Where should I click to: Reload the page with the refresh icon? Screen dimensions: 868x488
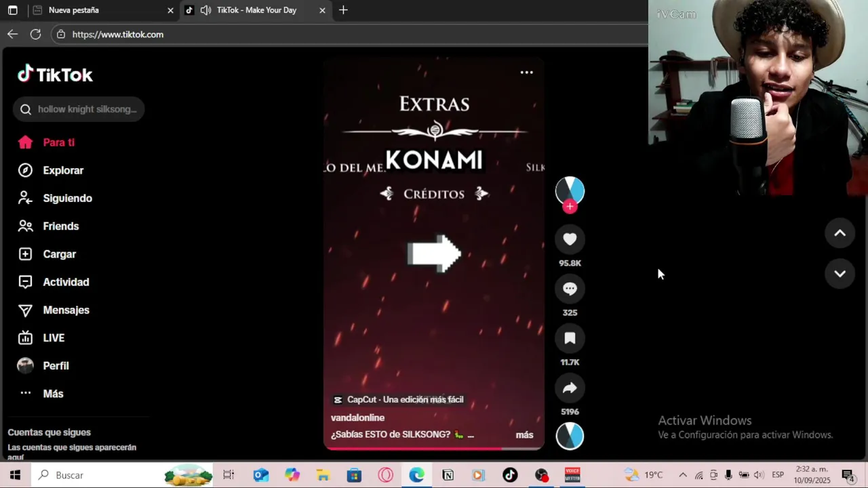coord(35,34)
